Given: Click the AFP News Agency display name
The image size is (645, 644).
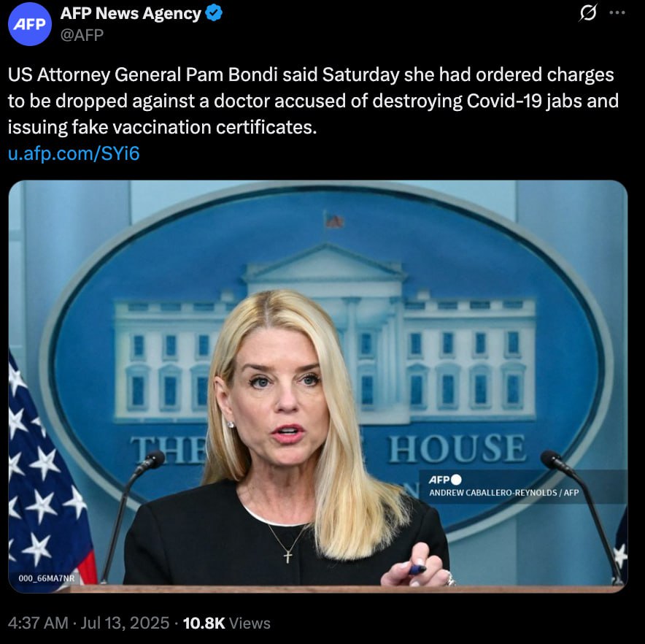Looking at the screenshot, I should 131,13.
